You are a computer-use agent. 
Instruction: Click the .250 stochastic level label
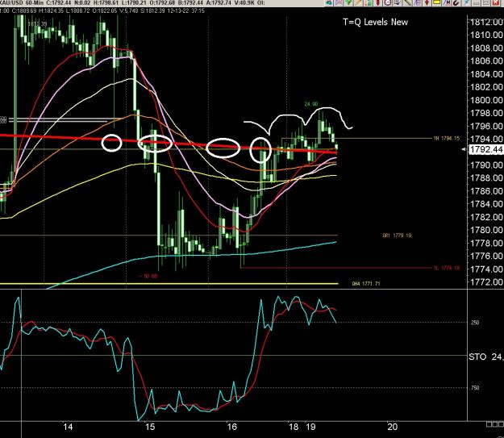tap(475, 323)
